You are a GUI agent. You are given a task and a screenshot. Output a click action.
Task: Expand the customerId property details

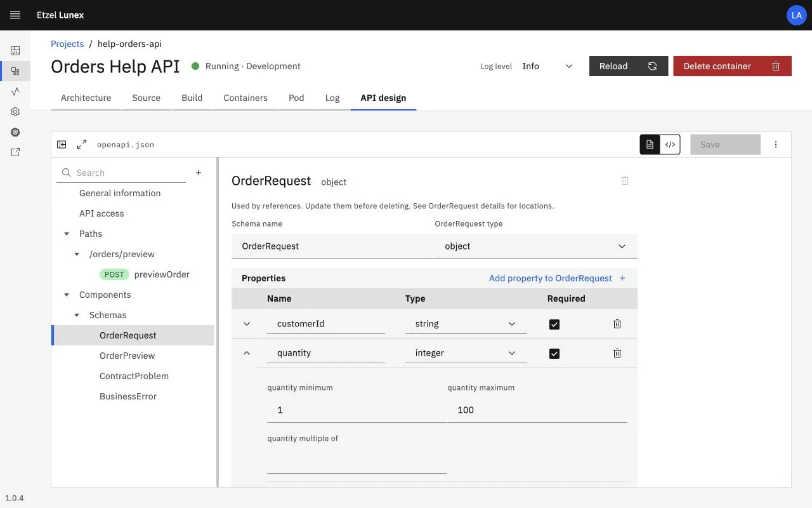click(x=247, y=324)
